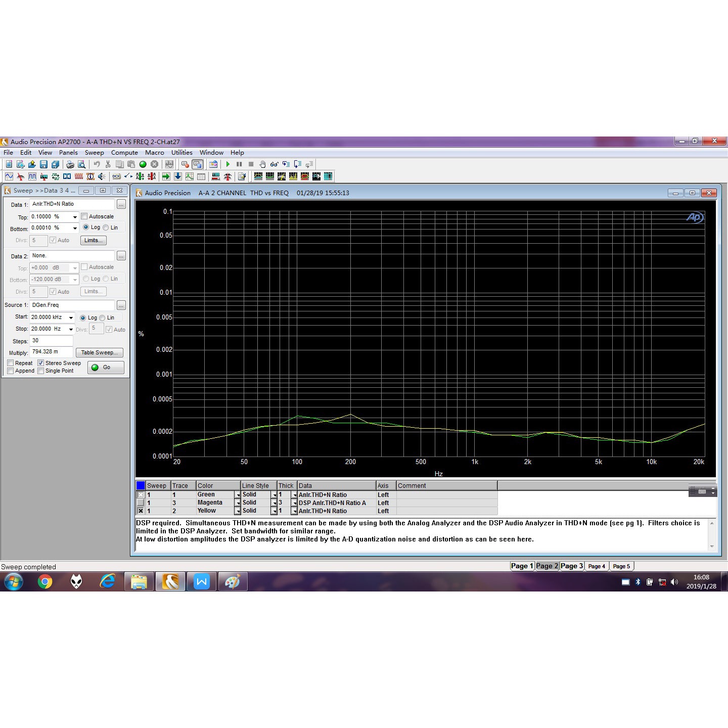Click the Pause sweep toolbar icon
The height and width of the screenshot is (728, 728).
pos(239,164)
